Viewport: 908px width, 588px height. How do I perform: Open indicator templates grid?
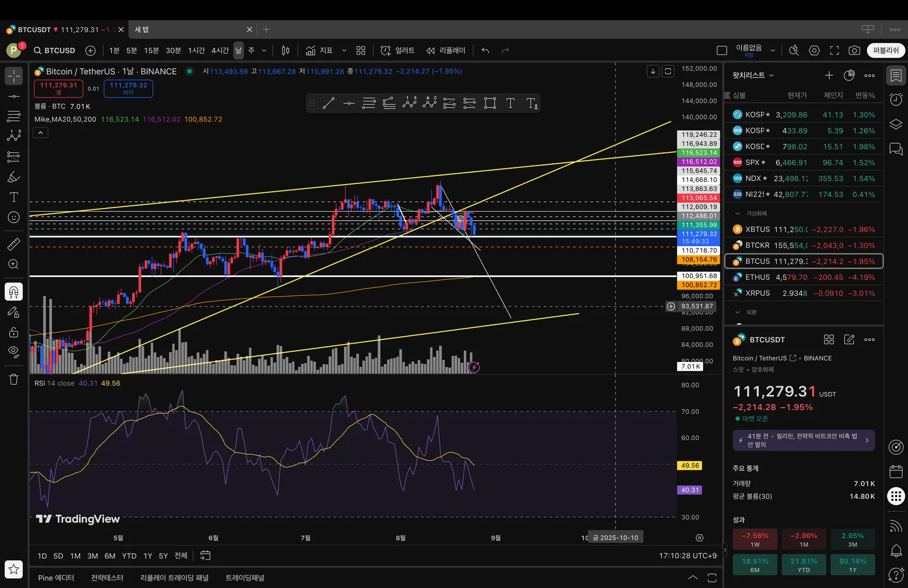tap(361, 51)
